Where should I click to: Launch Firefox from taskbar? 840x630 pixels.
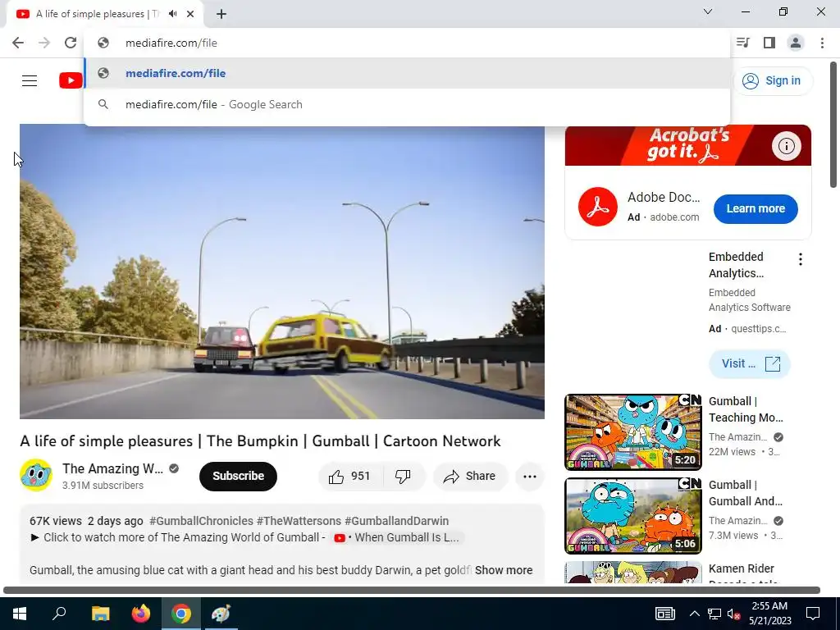pyautogui.click(x=141, y=614)
